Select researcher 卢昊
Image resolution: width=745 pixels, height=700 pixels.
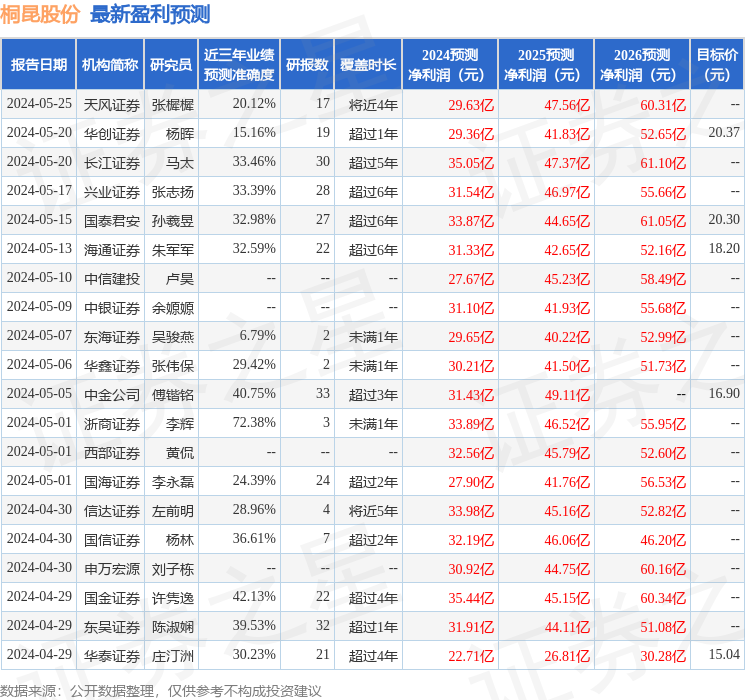(x=180, y=279)
